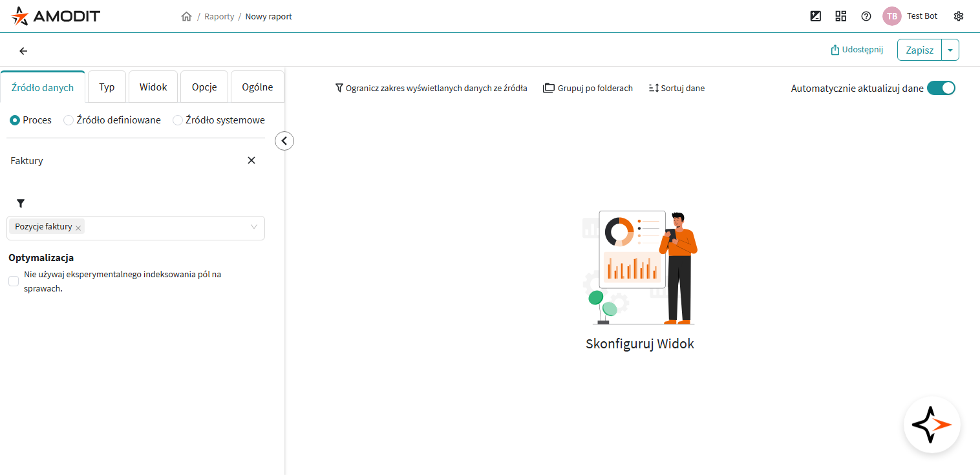Open the home icon in breadcrumb
The width and height of the screenshot is (980, 475).
coord(186,17)
